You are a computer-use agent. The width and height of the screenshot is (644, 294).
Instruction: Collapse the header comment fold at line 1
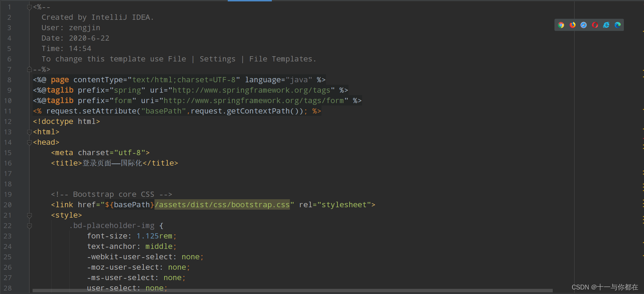30,7
